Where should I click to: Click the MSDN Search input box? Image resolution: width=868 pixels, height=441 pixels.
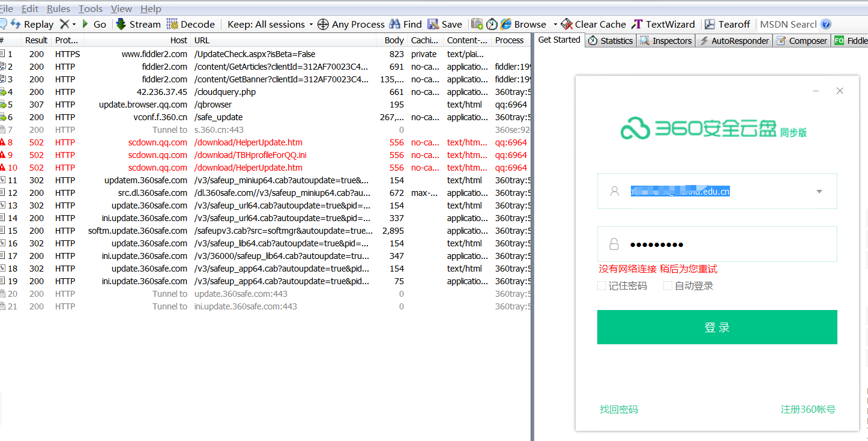pos(788,24)
